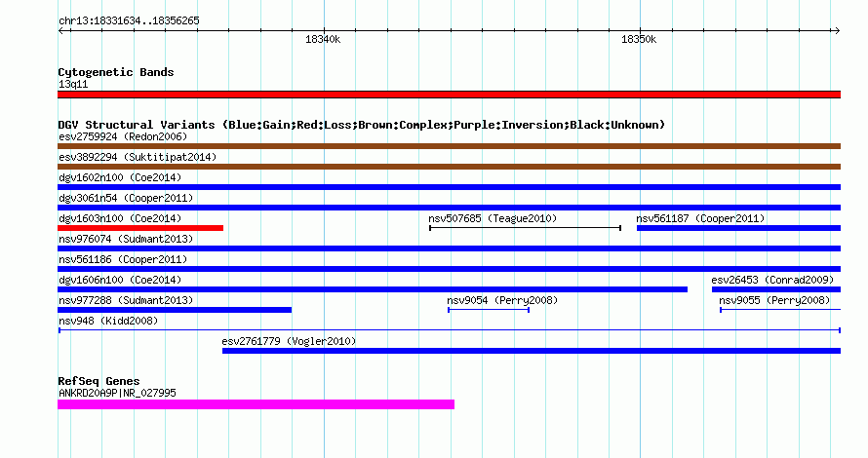Click the 18340k ruler mark
The width and height of the screenshot is (868, 458).
323,39
